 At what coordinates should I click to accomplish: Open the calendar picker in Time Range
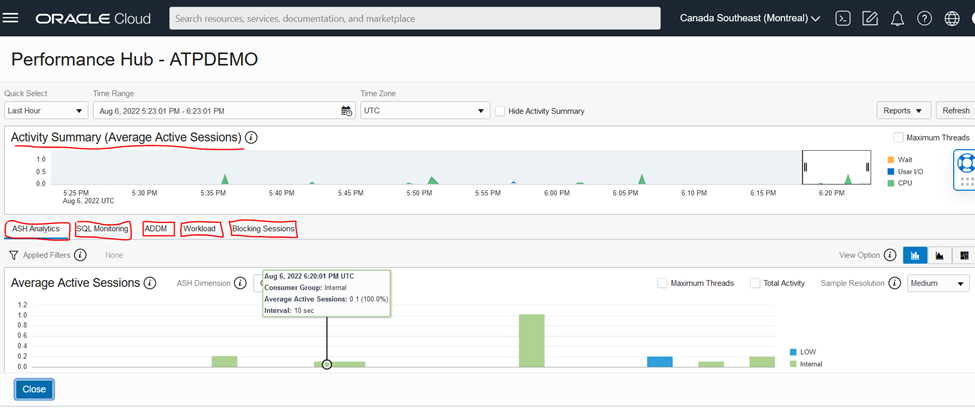[346, 111]
